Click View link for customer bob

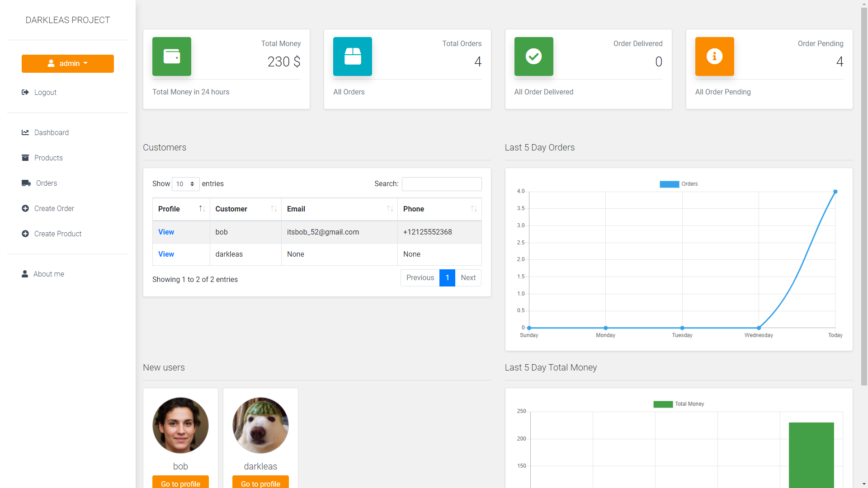(x=166, y=232)
